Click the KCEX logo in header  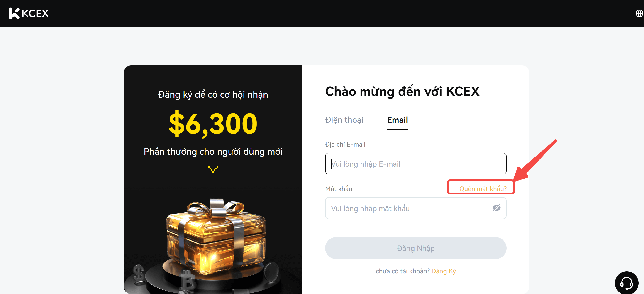coord(29,13)
